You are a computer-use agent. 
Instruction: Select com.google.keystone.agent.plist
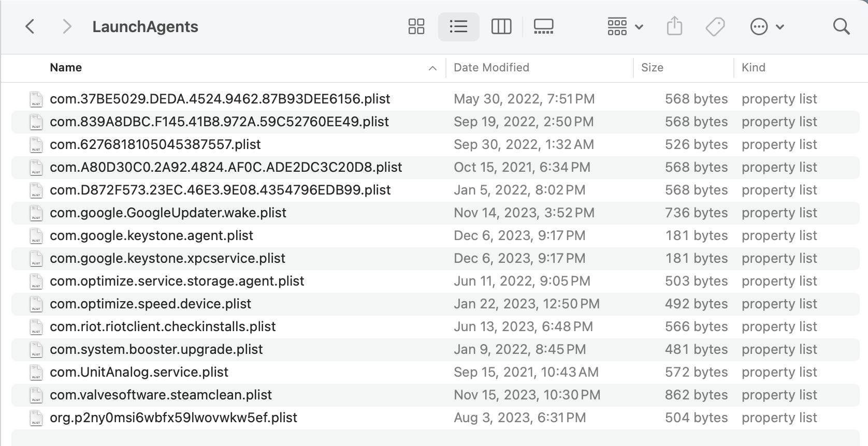coord(151,235)
